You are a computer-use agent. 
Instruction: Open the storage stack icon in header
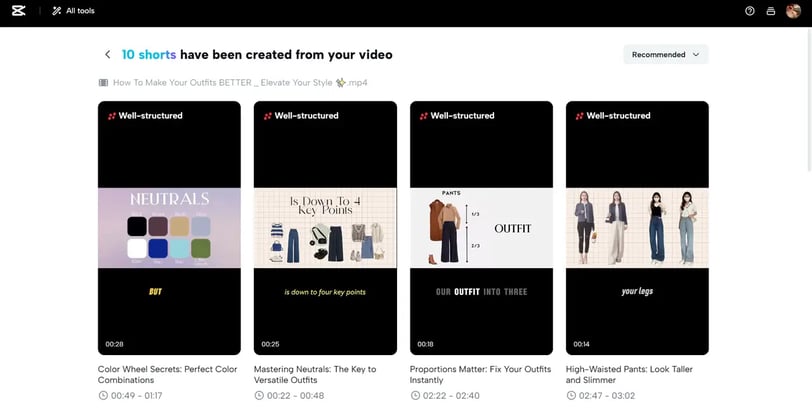771,11
